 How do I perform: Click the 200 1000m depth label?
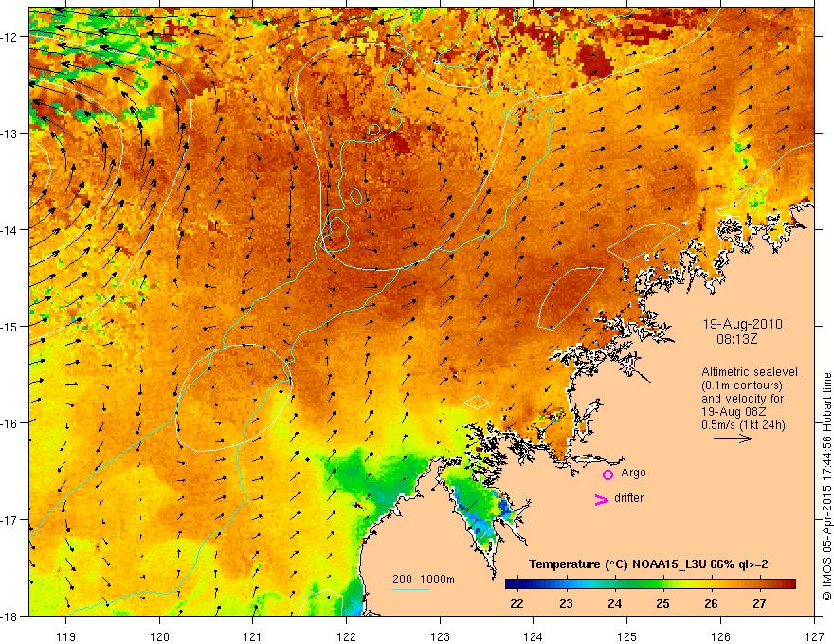pyautogui.click(x=424, y=580)
